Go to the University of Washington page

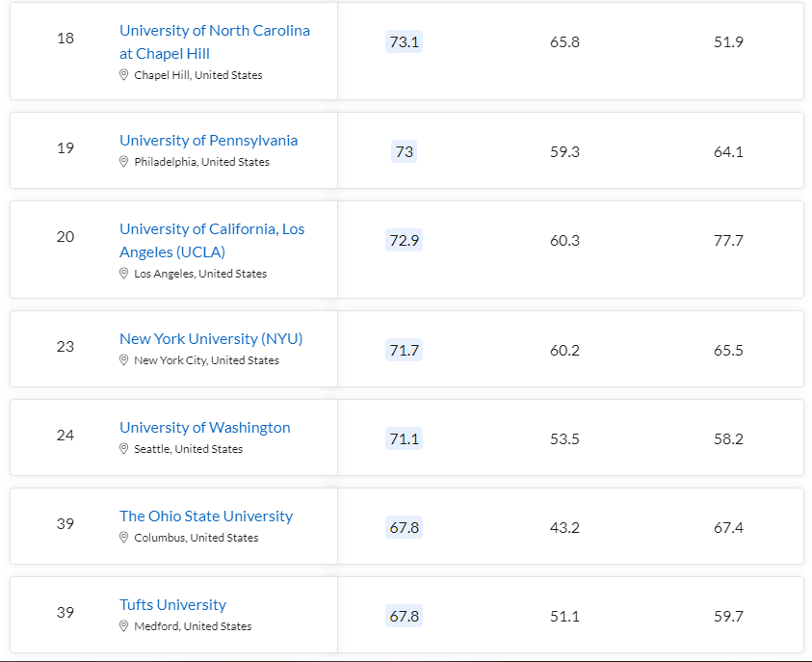tap(204, 428)
